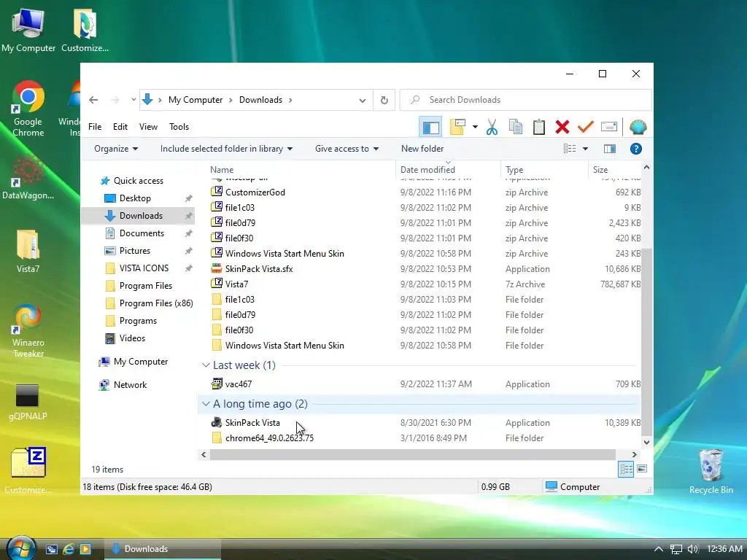Click the volume speaker tray icon
The width and height of the screenshot is (747, 560).
tap(693, 549)
